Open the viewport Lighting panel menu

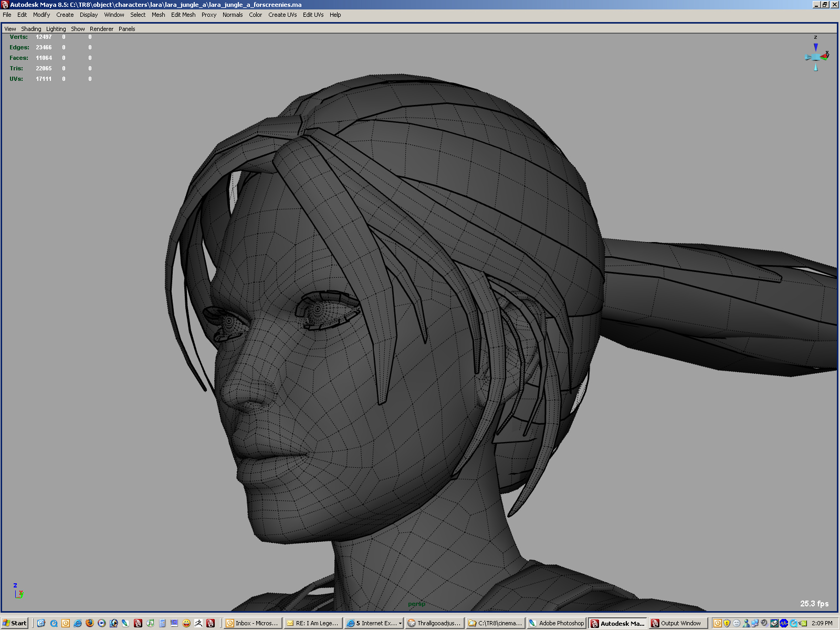click(x=56, y=29)
